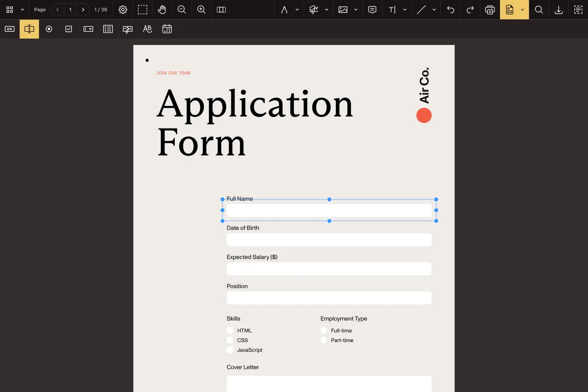Open the content editor icon
This screenshot has height=392, width=588.
[x=578, y=10]
